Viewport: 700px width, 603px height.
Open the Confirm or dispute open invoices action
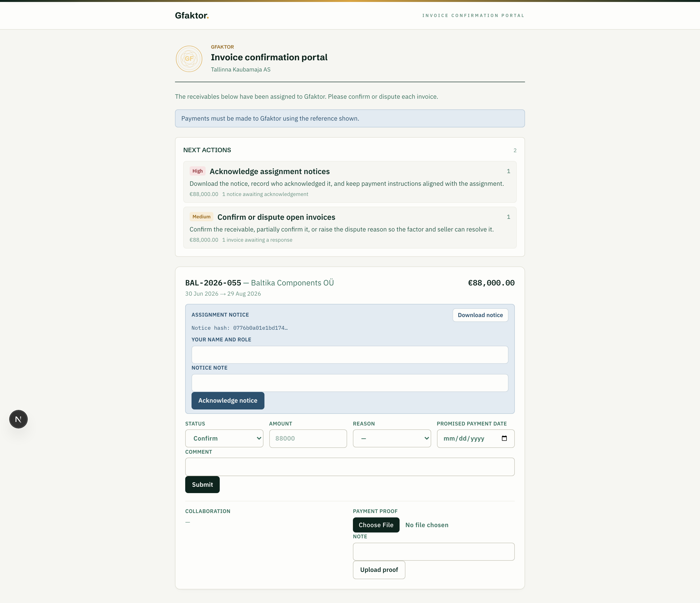[x=350, y=228]
